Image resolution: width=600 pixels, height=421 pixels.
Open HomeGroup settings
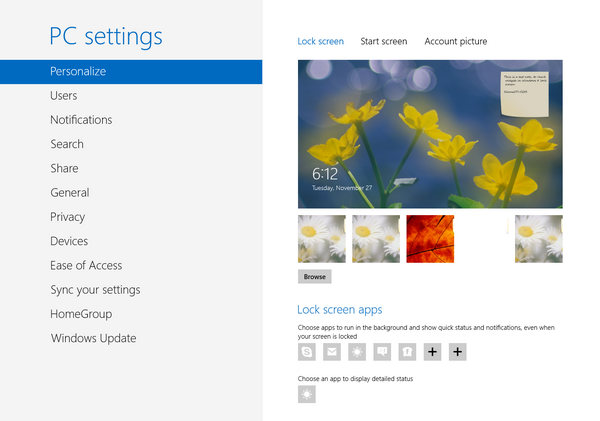(81, 314)
